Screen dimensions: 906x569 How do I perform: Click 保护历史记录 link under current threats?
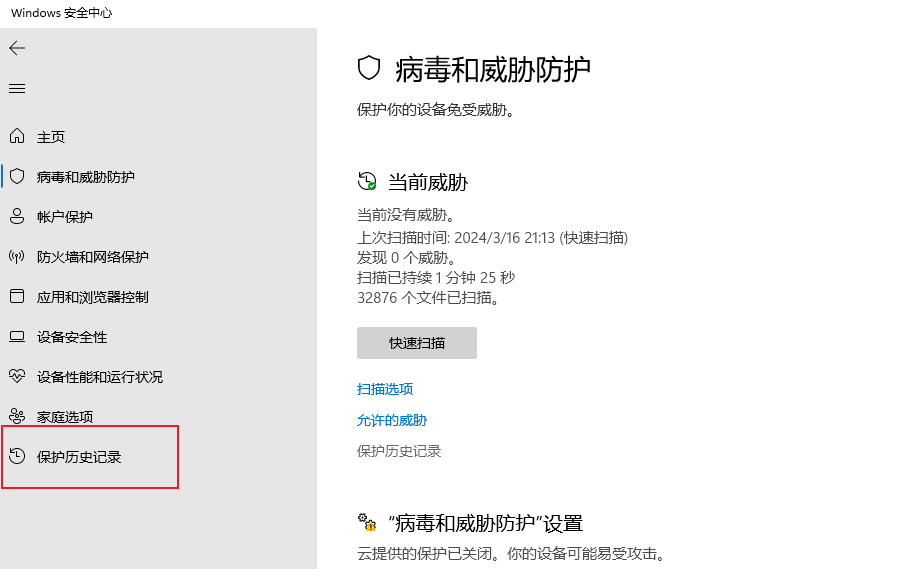coord(399,451)
